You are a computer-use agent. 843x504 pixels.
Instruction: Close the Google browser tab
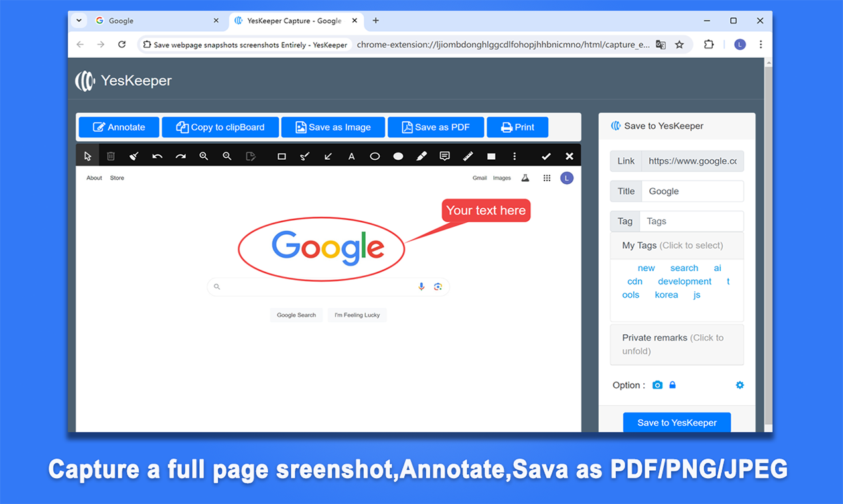pos(216,21)
